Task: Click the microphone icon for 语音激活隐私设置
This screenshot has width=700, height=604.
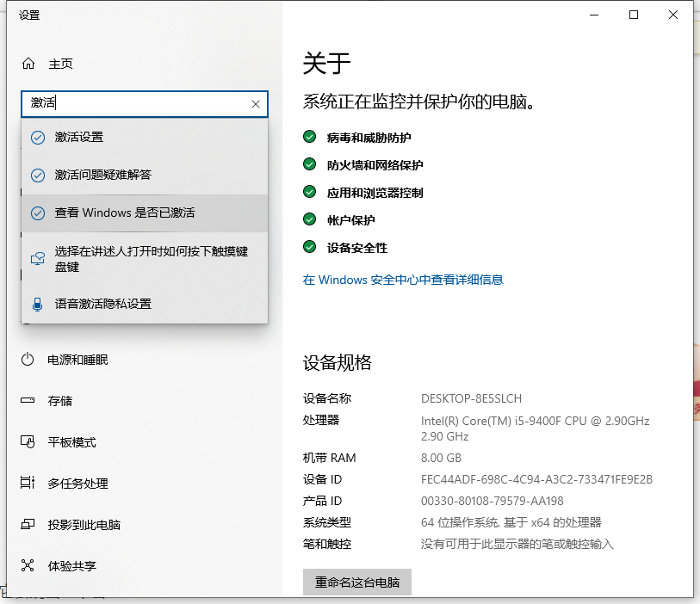Action: point(38,304)
